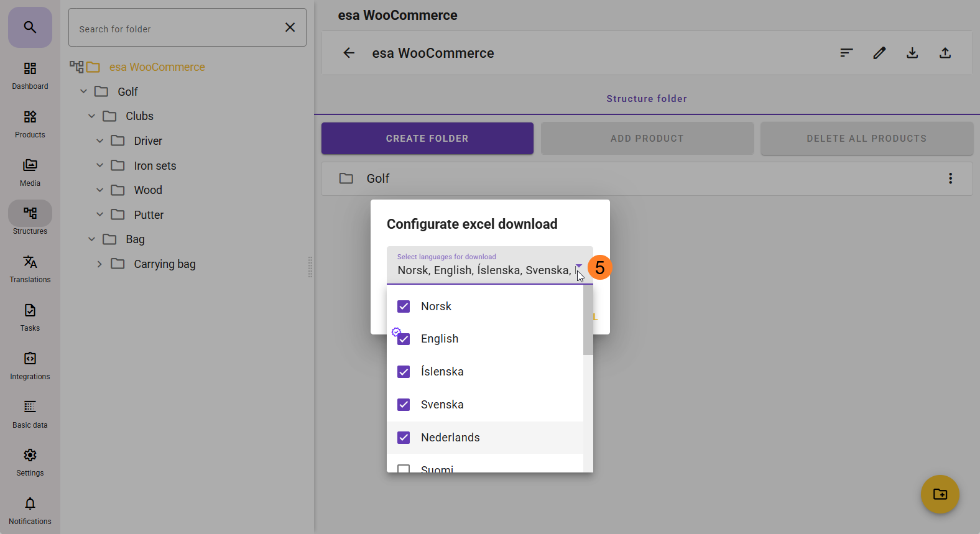980x534 pixels.
Task: Click the yellow add folder floating button
Action: tap(940, 494)
